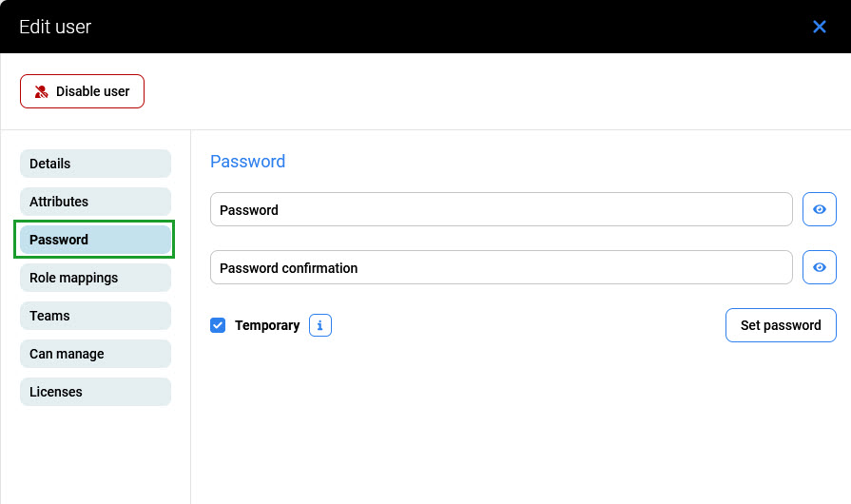Click the crossed-out person icon on Disable user

point(42,91)
